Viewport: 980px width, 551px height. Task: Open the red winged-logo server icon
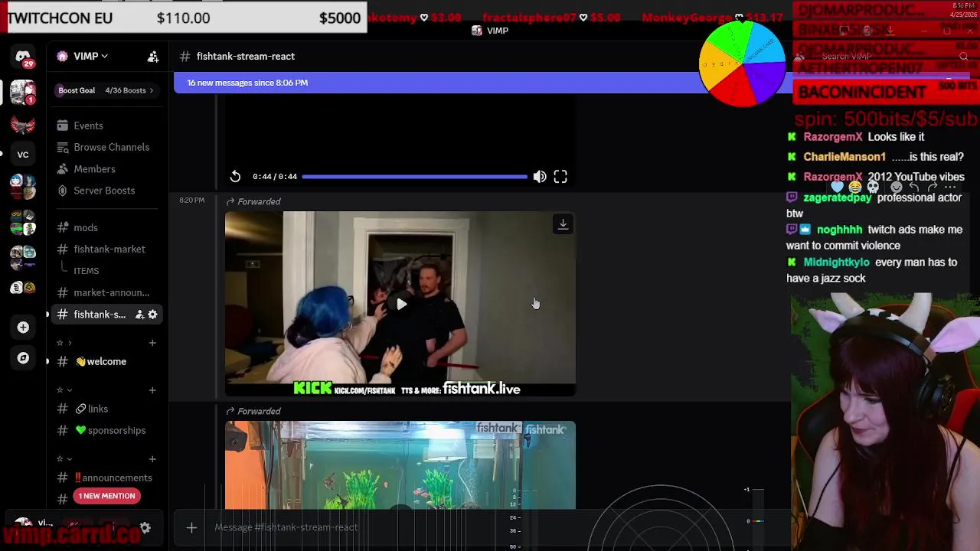23,124
